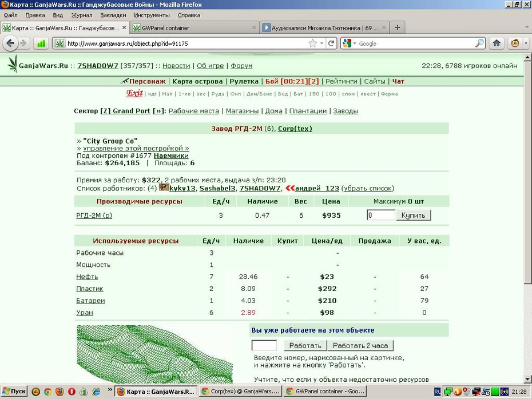Screen dimensions: 532x399
Task: Switch to the GWPanel container tab
Action: coord(194,28)
